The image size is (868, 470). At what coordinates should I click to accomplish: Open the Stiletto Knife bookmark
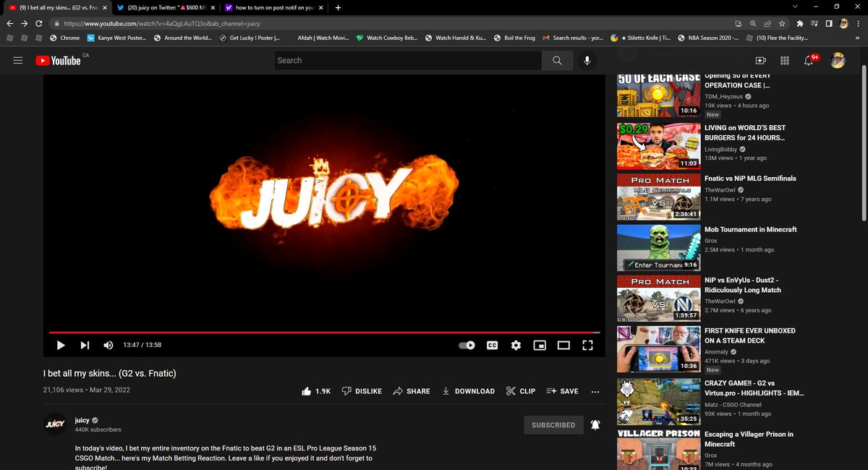point(642,38)
